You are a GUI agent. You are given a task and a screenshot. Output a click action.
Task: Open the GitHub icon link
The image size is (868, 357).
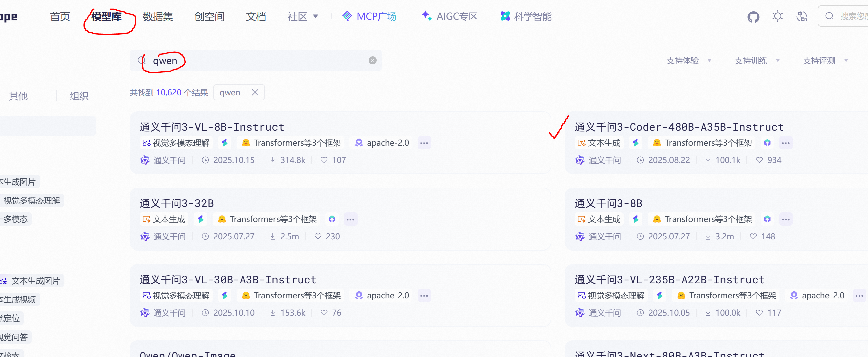(x=753, y=16)
